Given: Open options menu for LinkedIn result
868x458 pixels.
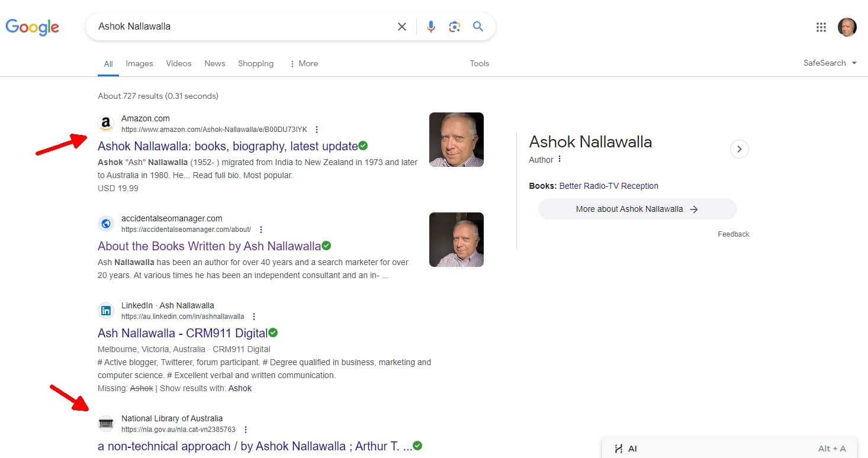Looking at the screenshot, I should click(254, 317).
